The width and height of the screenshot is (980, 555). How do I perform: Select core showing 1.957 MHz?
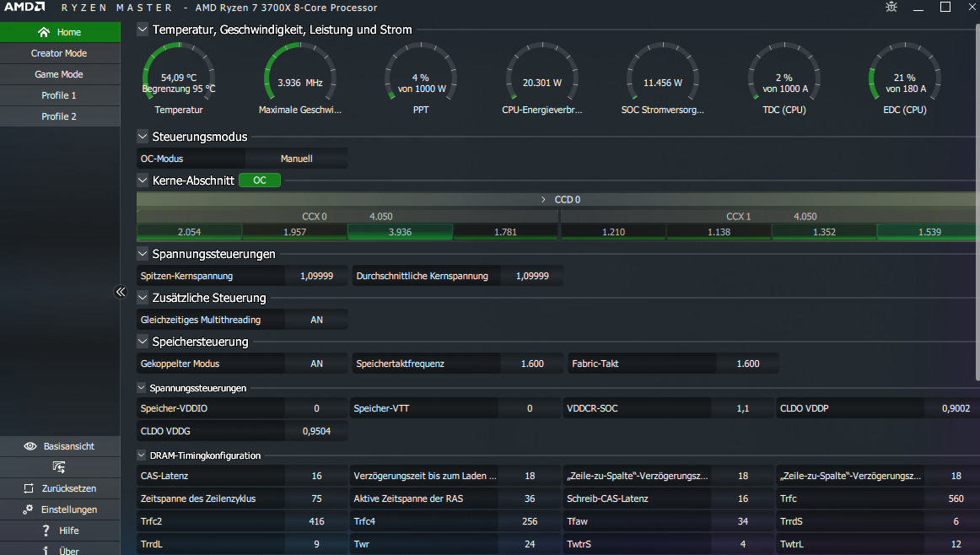click(295, 232)
